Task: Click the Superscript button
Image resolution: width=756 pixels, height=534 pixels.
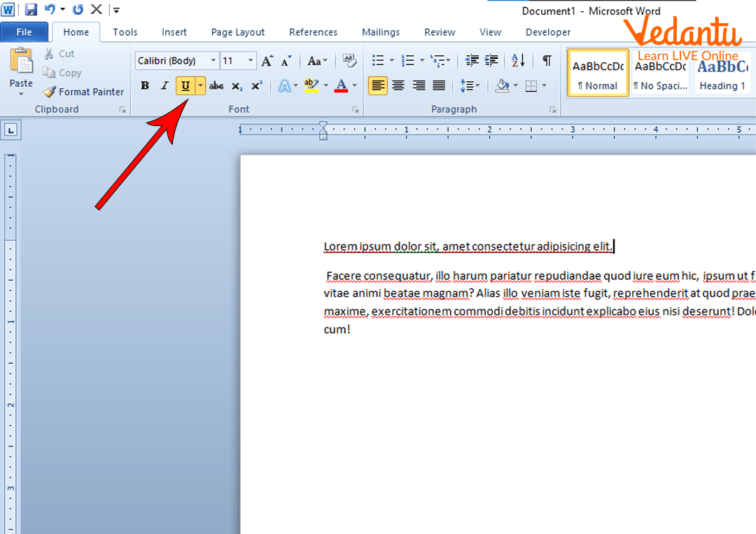Action: (257, 86)
